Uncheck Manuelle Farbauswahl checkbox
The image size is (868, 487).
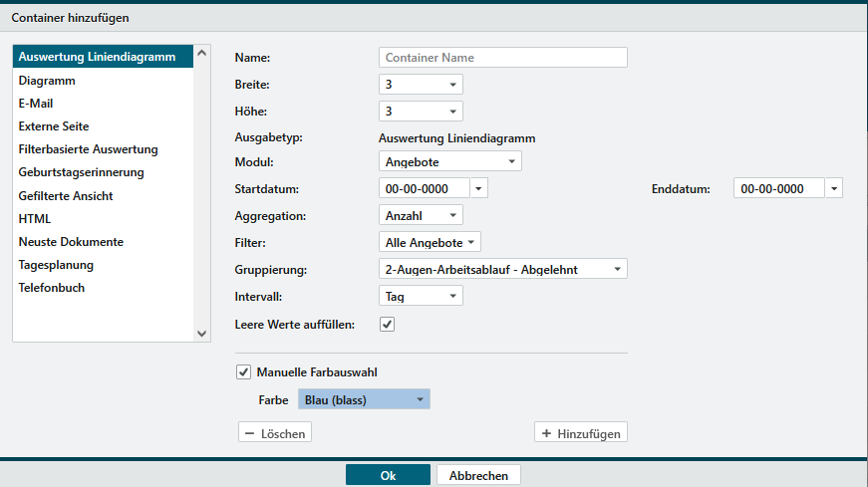click(244, 372)
